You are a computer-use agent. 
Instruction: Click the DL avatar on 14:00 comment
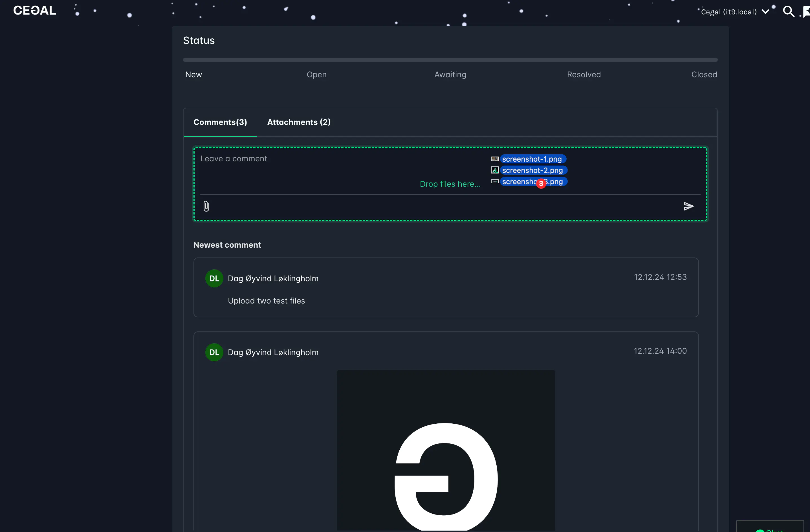point(214,352)
